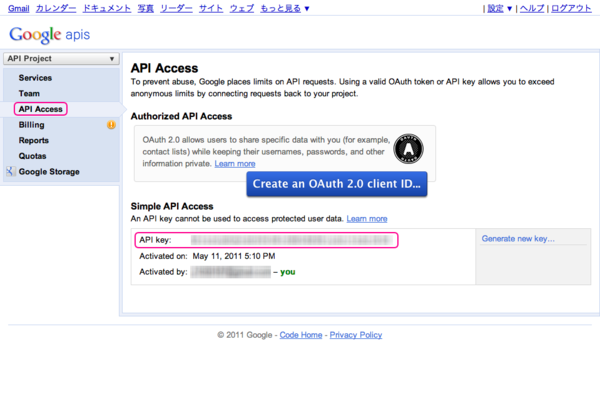Open 写真 in top bar
The height and width of the screenshot is (419, 600).
click(x=145, y=8)
